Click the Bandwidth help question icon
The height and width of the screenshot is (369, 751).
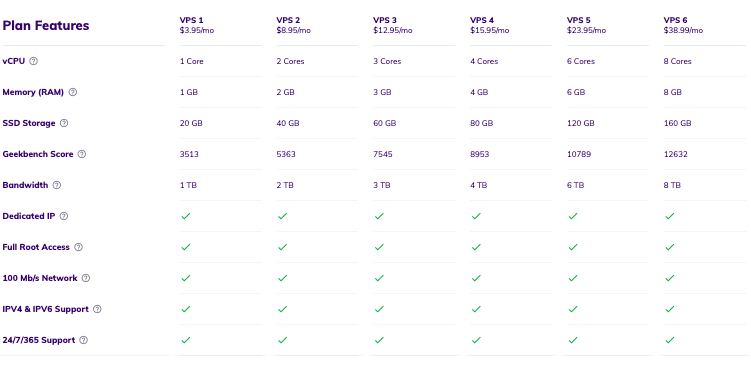click(57, 185)
